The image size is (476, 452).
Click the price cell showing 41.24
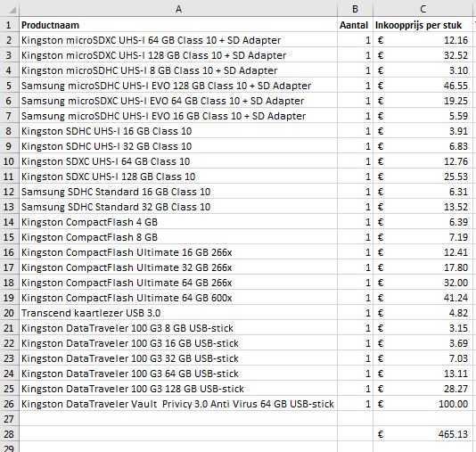(423, 297)
